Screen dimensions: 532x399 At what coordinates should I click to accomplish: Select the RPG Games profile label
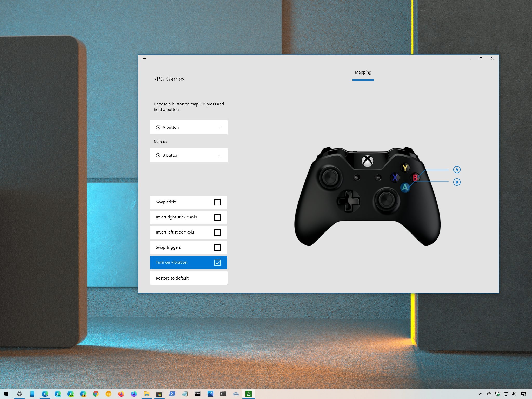coord(169,79)
